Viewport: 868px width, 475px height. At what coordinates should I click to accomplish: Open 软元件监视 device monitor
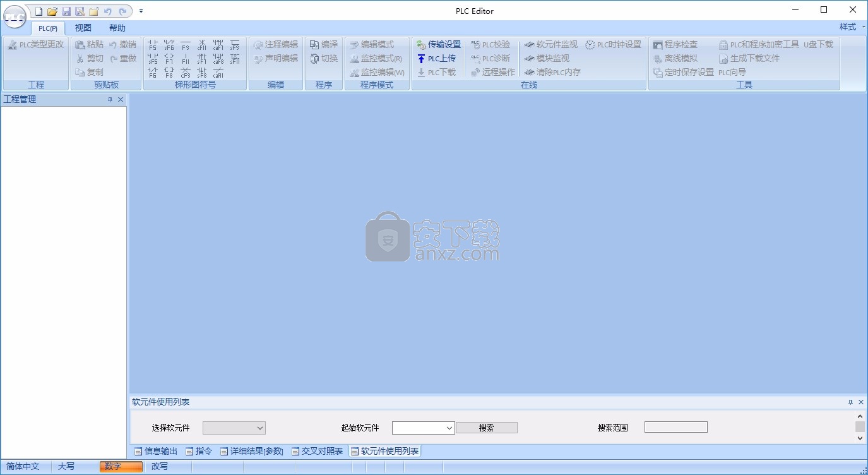[551, 44]
